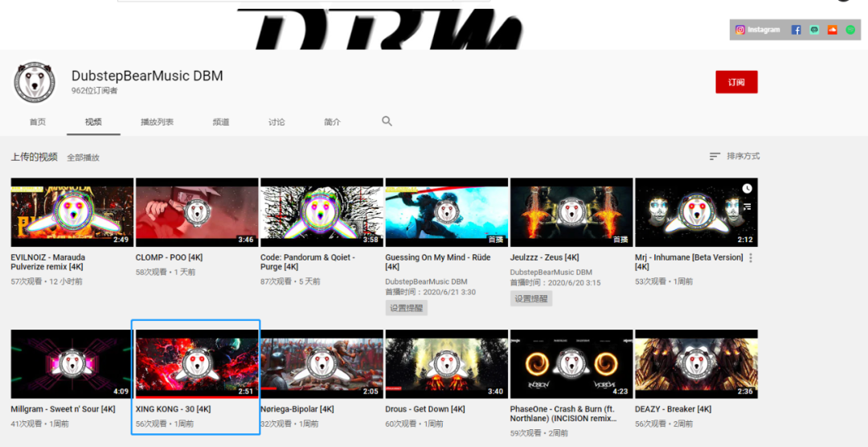Open the DEAZY - Breaker video thumbnail
Viewport: 868px width, 447px height.
(x=696, y=364)
